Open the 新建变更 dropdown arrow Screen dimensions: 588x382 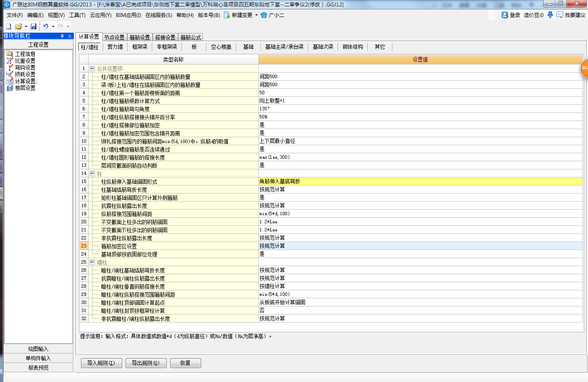point(256,15)
